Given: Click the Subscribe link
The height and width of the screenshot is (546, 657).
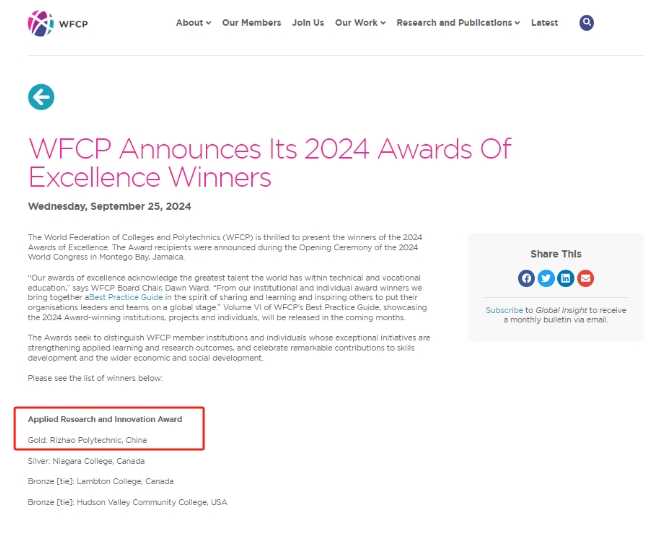Looking at the screenshot, I should pos(504,310).
